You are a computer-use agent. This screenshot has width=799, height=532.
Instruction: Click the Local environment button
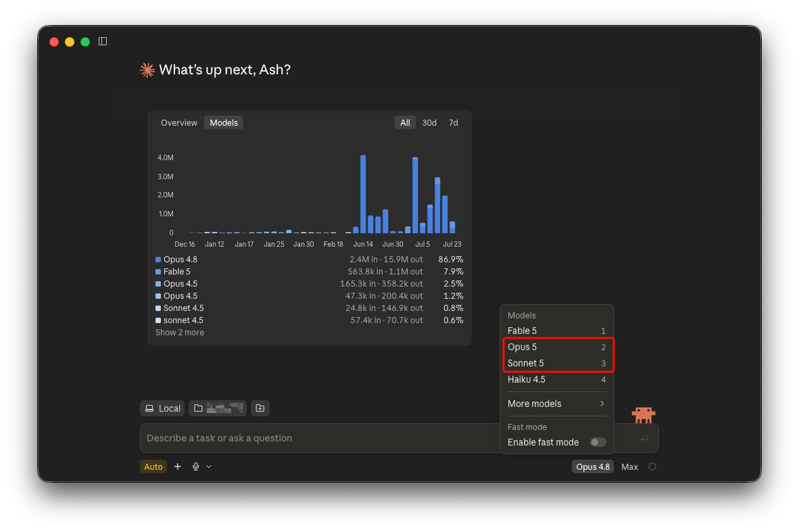point(162,408)
